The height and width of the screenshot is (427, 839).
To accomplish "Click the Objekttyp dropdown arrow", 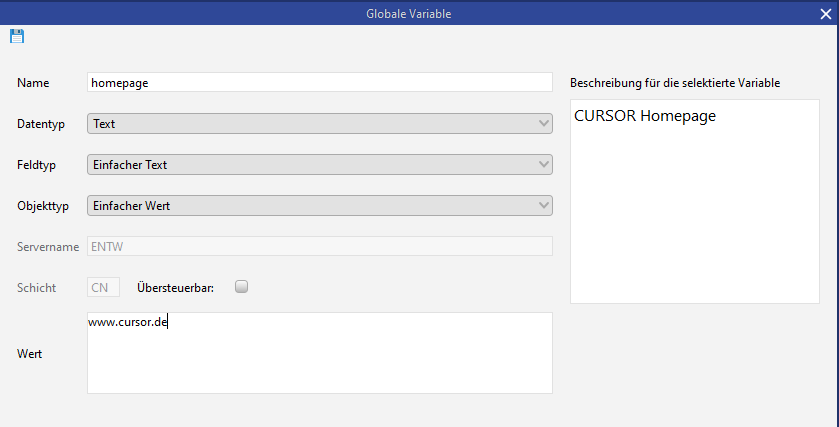I will click(x=543, y=205).
